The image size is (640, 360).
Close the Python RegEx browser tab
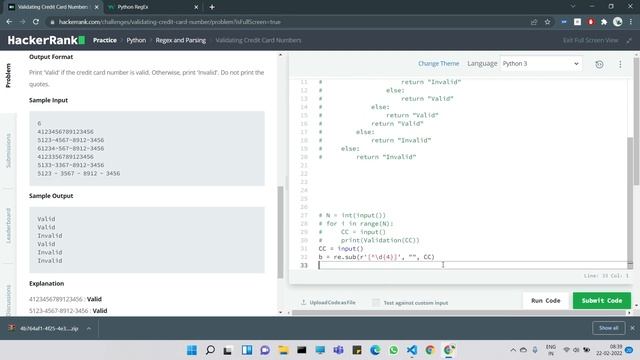point(196,7)
